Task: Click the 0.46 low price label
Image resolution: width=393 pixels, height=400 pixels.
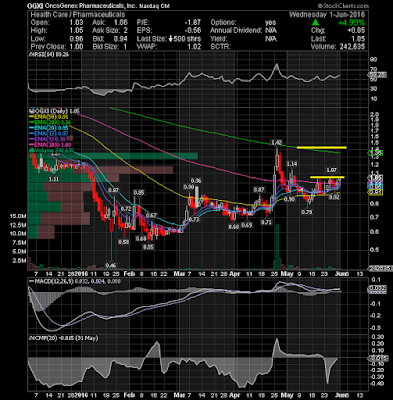Action: click(111, 265)
